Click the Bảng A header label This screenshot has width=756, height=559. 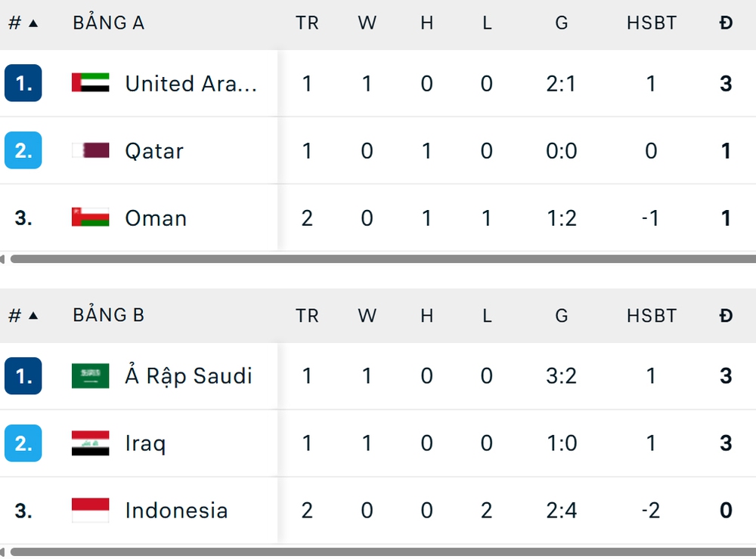pos(108,23)
